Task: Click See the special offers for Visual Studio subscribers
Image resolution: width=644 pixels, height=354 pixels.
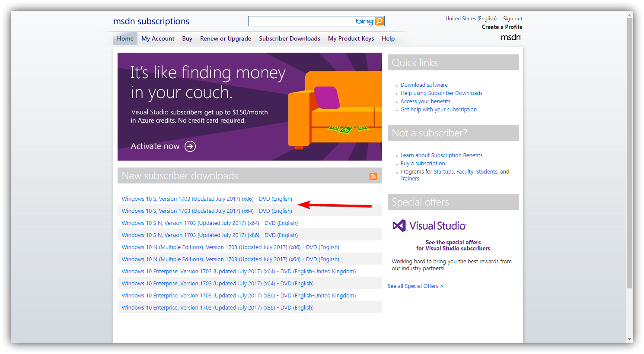Action: 453,246
